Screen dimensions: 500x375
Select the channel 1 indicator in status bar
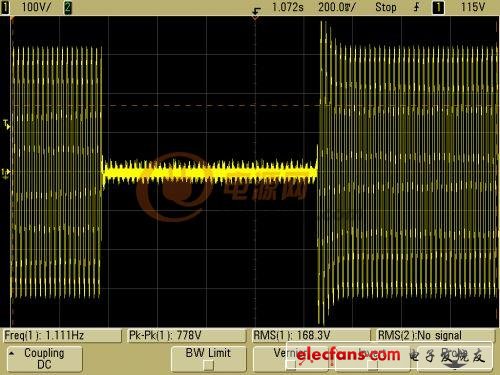click(5, 7)
